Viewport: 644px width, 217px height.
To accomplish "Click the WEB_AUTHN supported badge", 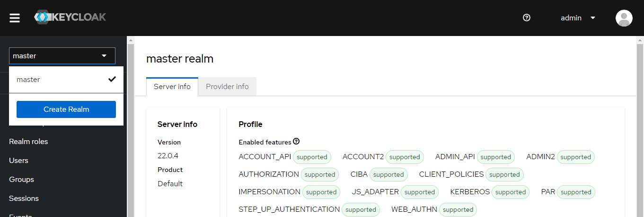I will tap(458, 209).
